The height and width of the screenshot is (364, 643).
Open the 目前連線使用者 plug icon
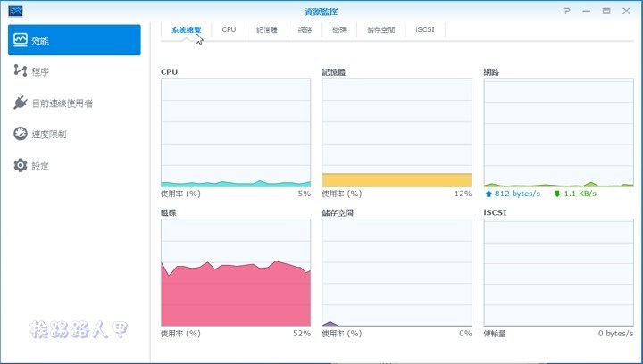(21, 103)
